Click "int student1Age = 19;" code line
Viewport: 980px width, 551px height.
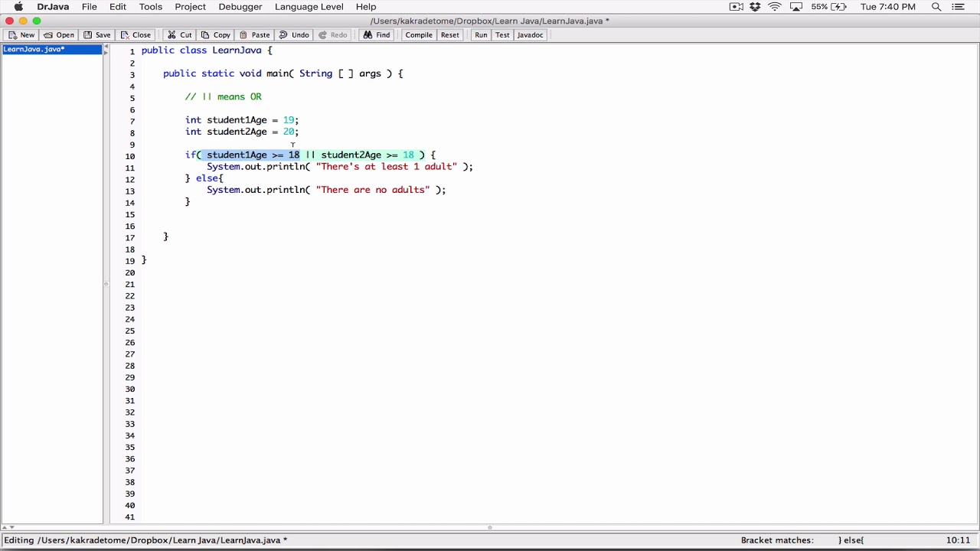242,120
